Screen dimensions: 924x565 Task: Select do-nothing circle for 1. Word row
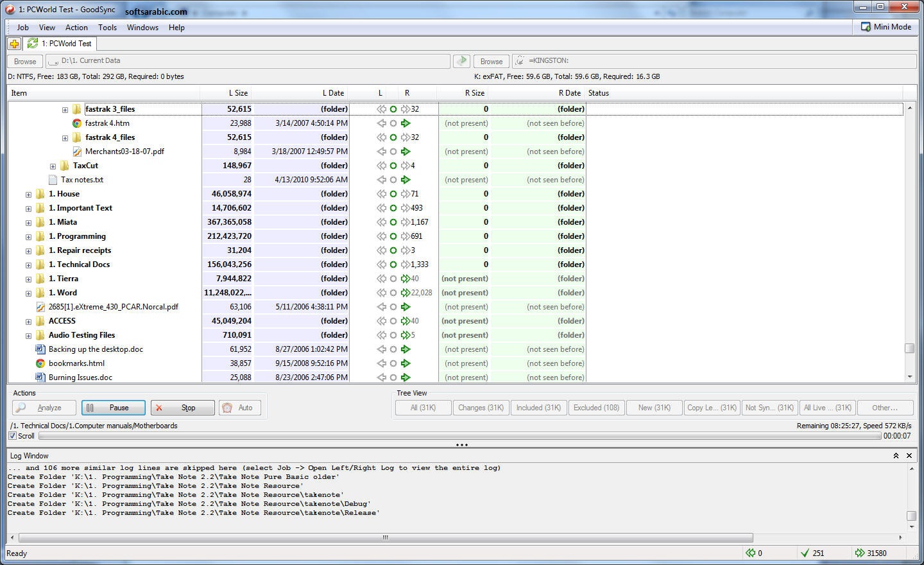(393, 293)
